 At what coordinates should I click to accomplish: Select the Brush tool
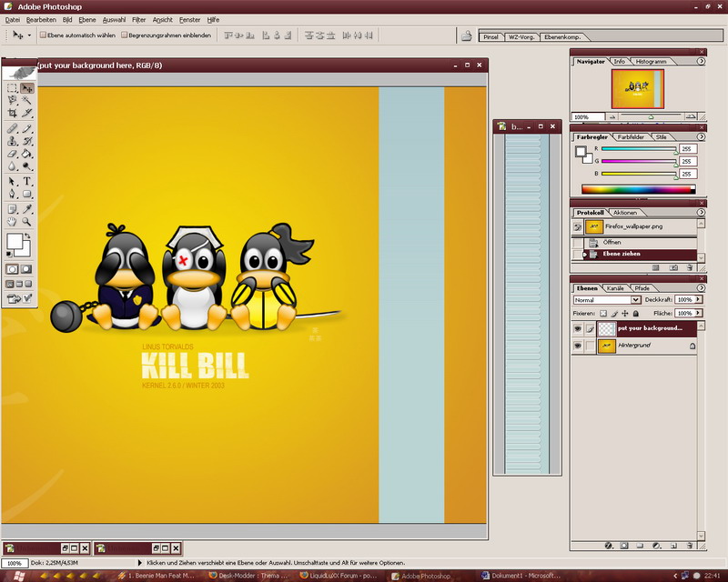27,128
